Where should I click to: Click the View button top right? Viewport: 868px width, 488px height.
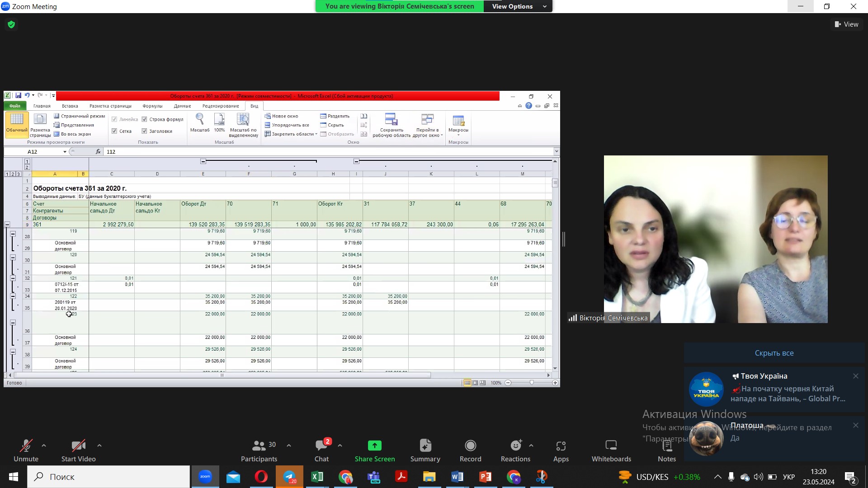pyautogui.click(x=847, y=24)
